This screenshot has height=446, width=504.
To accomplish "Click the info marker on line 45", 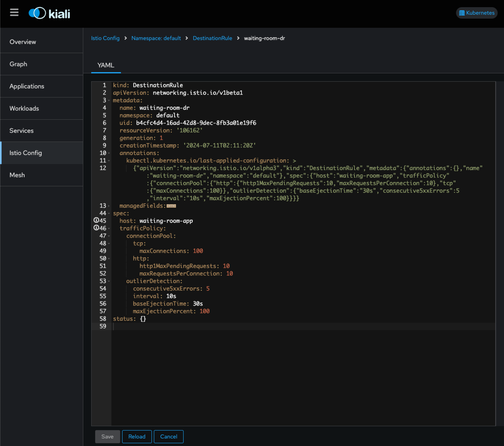I will coord(96,220).
